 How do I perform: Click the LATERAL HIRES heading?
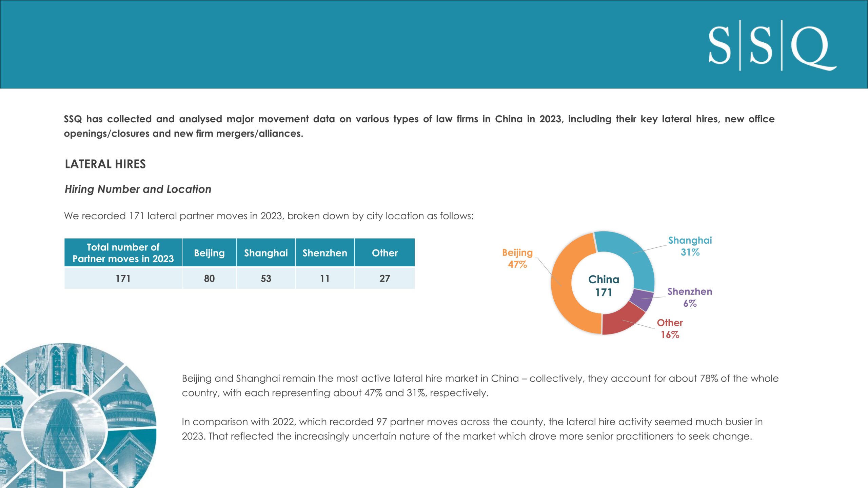pos(105,164)
